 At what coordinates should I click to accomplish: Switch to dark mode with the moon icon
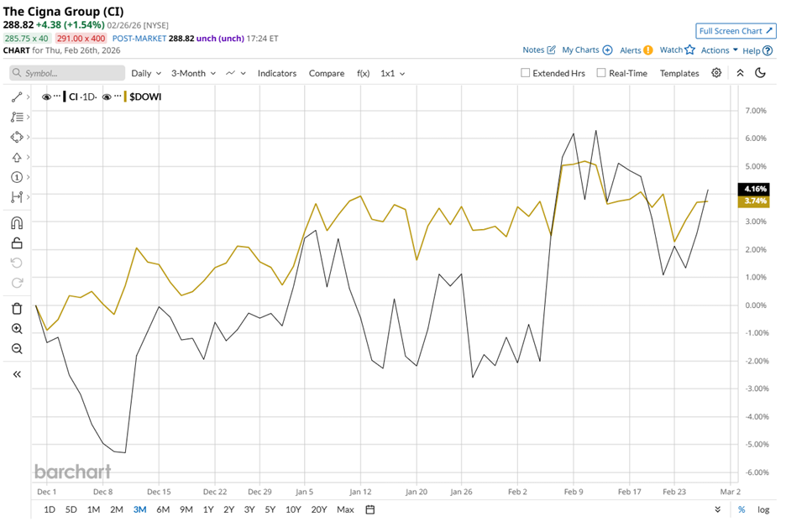point(760,74)
